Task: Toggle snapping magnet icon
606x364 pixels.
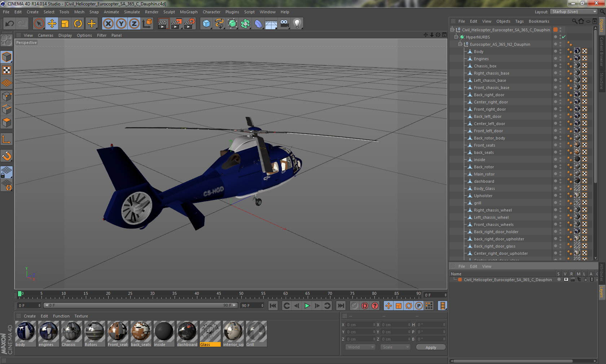Action: tap(7, 156)
